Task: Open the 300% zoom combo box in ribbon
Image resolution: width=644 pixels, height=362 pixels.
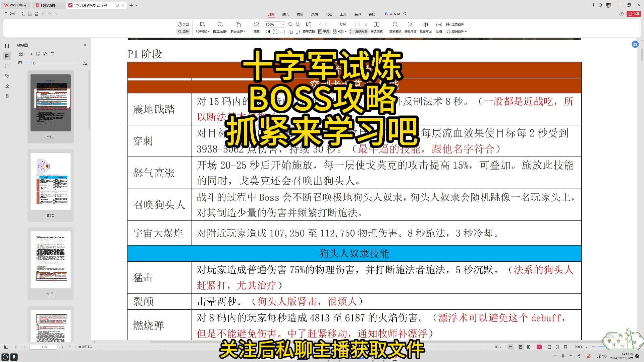Action: coord(275,24)
